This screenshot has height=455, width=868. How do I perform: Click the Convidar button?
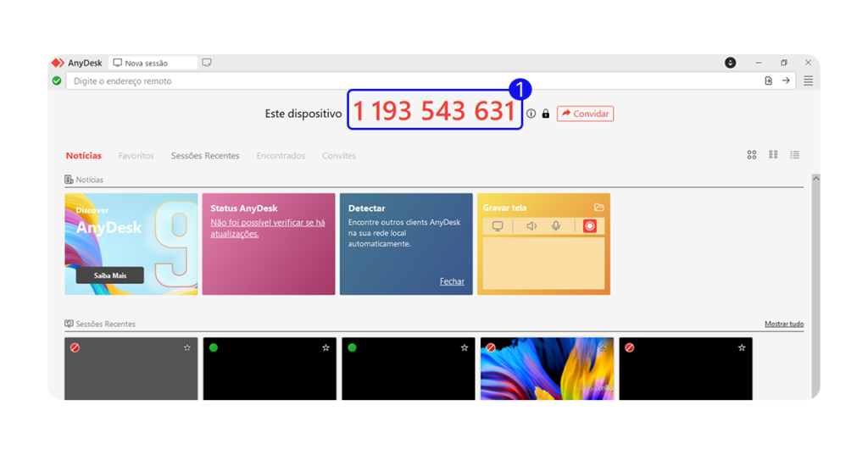(x=585, y=114)
